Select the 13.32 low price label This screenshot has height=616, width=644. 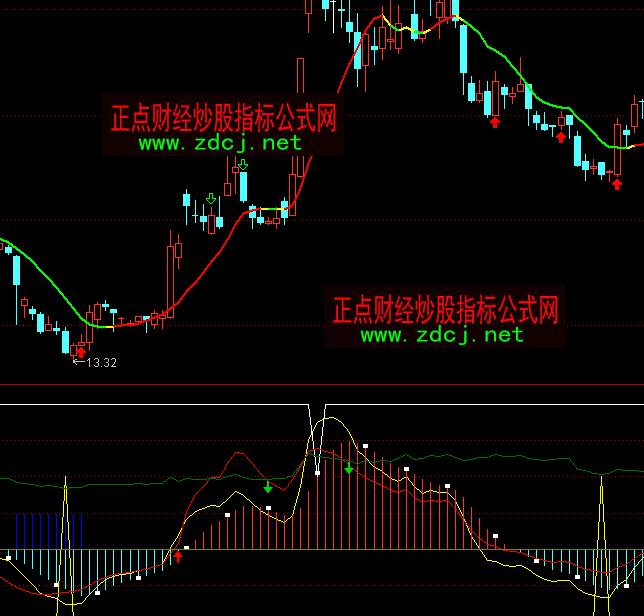pos(101,363)
